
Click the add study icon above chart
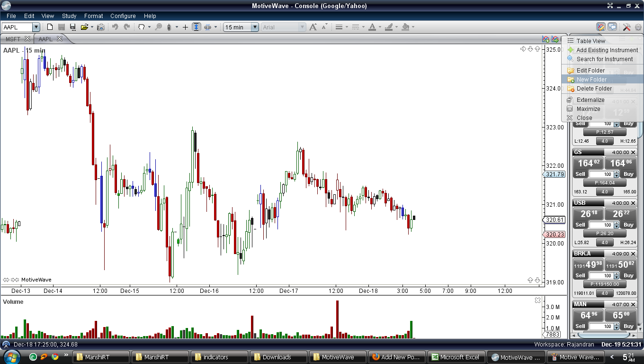(x=546, y=39)
